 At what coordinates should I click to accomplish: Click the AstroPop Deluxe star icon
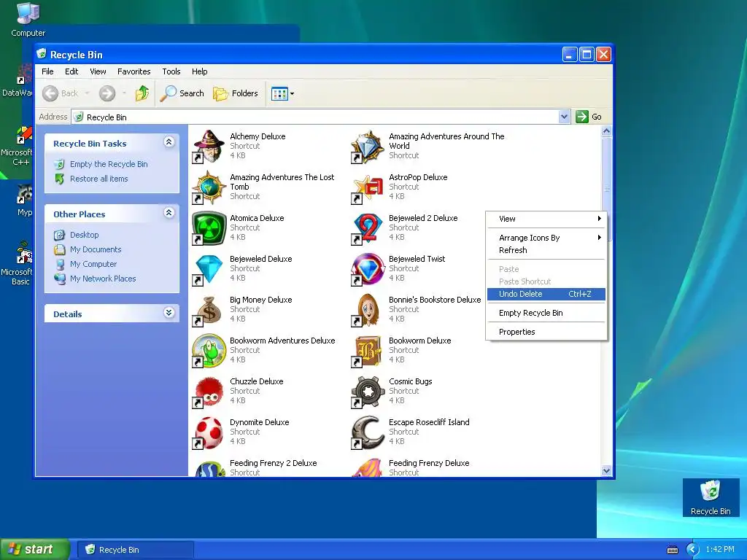coord(368,187)
